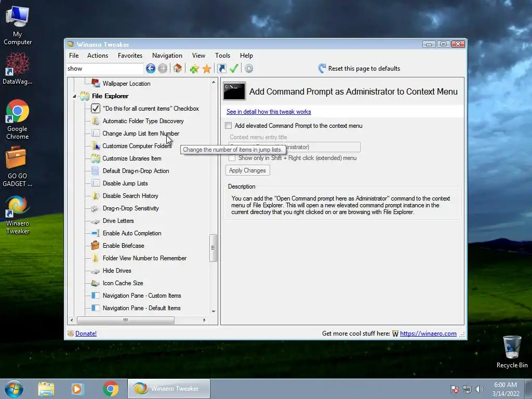Open the Help menu
This screenshot has height=399, width=532.
point(246,55)
